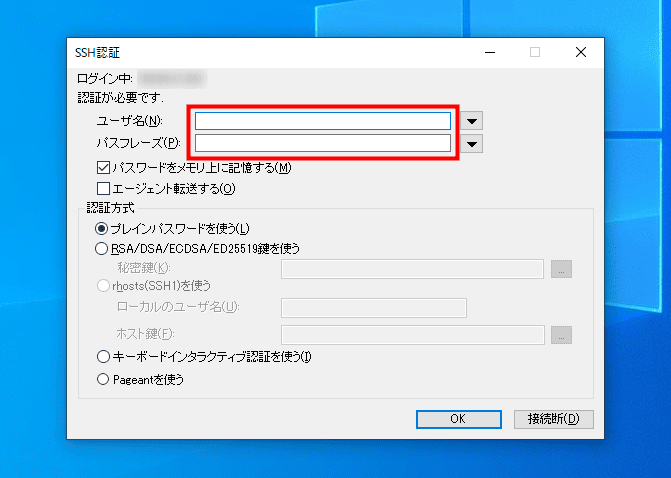Focus the パスフレーズ input field
The image size is (671, 478).
[323, 143]
